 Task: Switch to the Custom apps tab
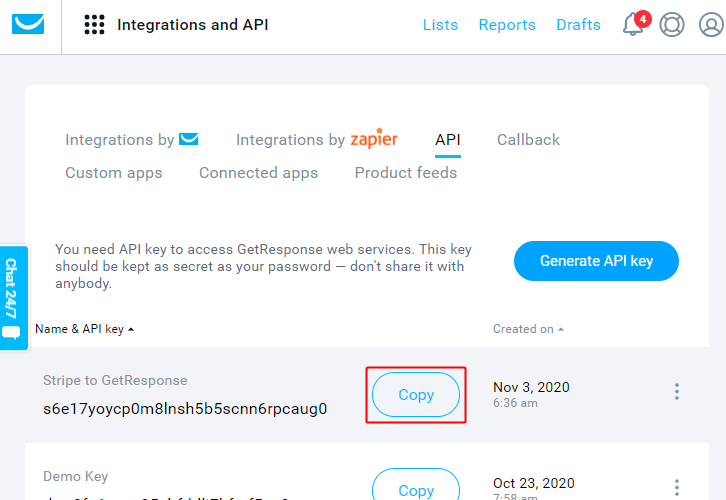click(x=114, y=173)
